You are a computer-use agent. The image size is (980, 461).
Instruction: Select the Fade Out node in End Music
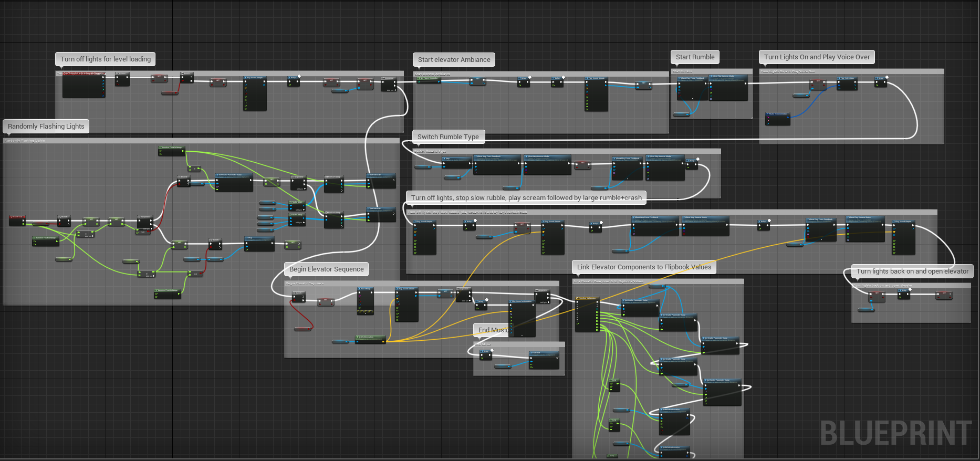[x=544, y=360]
